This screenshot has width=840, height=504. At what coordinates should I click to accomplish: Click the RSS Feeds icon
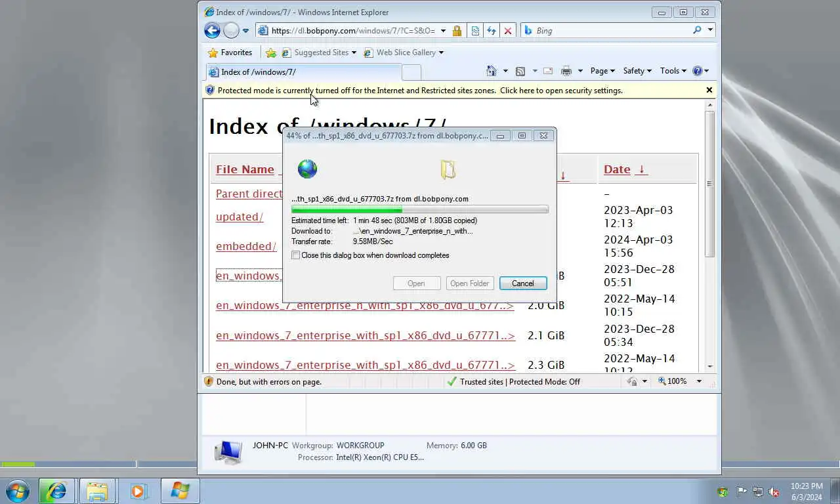click(520, 71)
